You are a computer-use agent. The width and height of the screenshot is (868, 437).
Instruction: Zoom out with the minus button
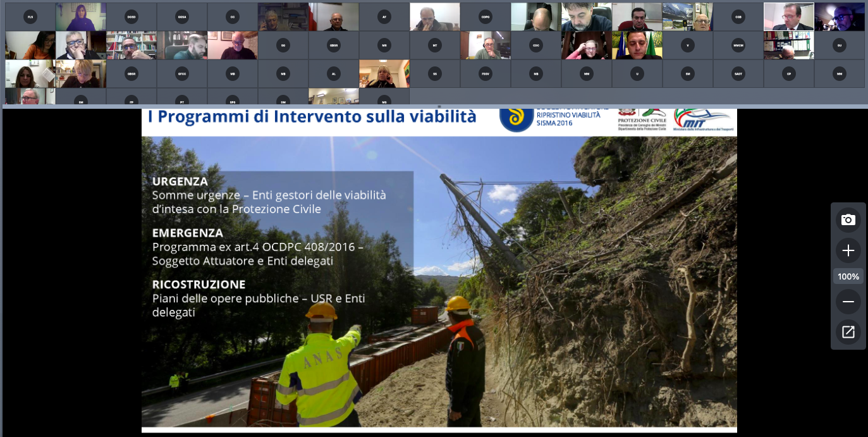coord(848,302)
